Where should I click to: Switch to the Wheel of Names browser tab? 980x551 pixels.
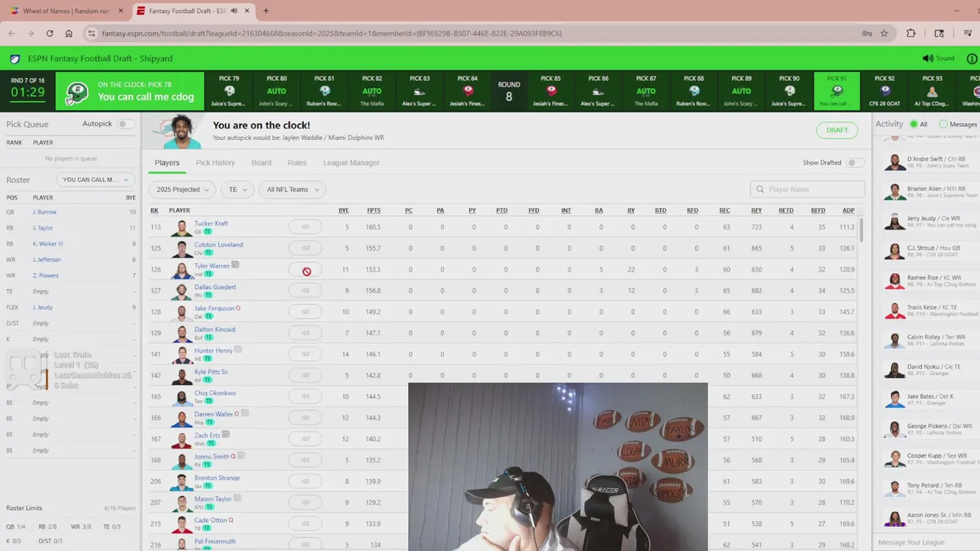(x=66, y=11)
